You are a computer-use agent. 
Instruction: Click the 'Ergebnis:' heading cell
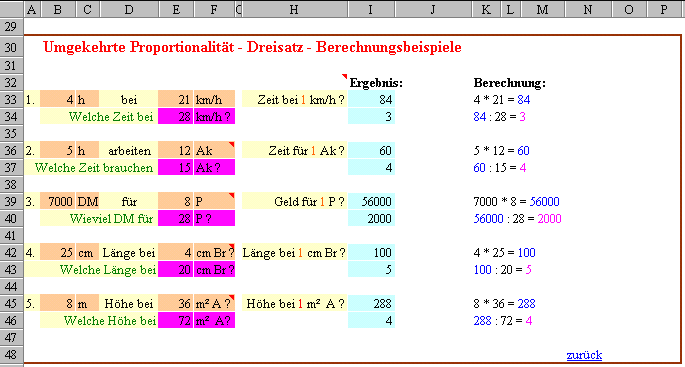point(376,83)
